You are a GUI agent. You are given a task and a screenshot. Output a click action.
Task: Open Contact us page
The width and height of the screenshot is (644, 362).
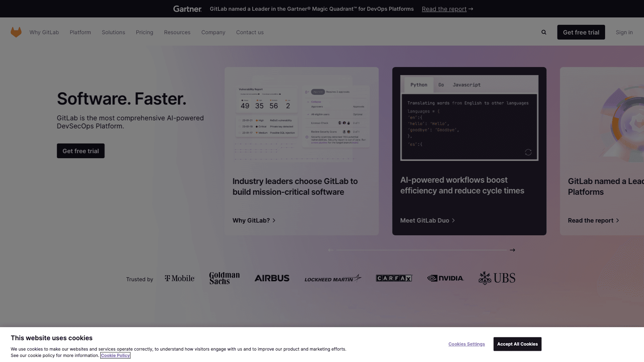tap(250, 32)
